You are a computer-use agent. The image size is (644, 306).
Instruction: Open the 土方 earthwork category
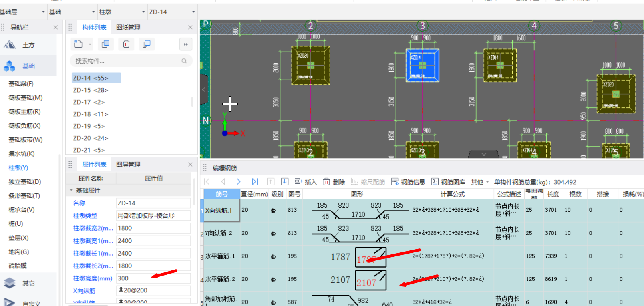28,45
